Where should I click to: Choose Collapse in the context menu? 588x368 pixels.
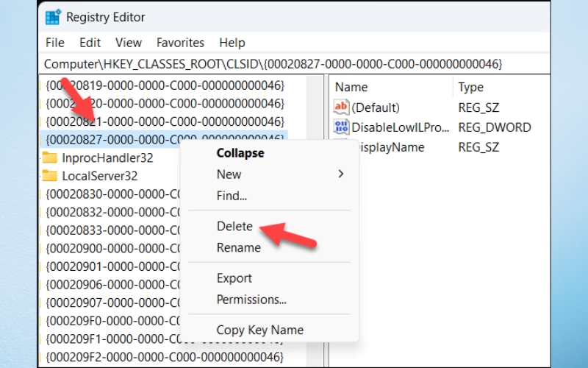tap(240, 153)
